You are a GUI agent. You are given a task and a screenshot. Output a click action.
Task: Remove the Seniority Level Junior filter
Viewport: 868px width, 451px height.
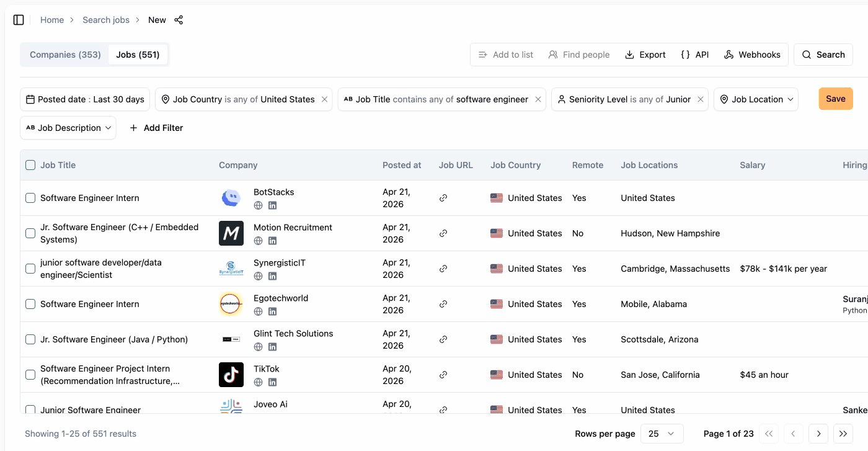point(700,99)
